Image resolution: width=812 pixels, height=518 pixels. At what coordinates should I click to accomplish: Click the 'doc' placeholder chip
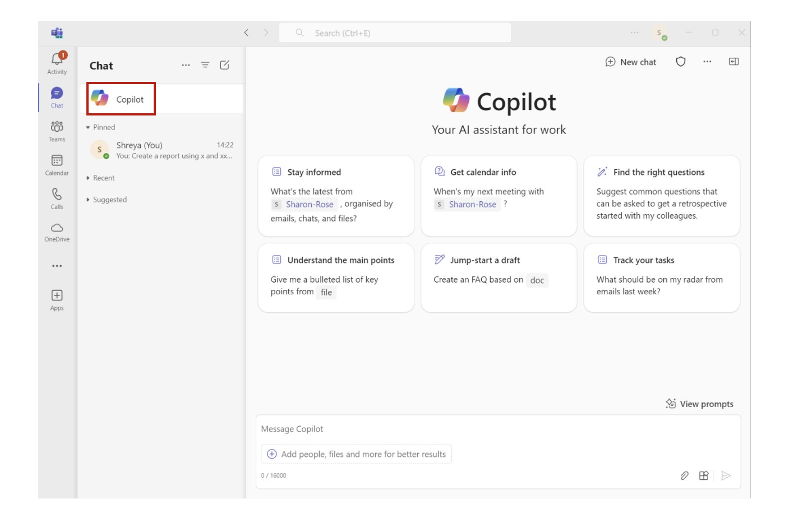537,280
